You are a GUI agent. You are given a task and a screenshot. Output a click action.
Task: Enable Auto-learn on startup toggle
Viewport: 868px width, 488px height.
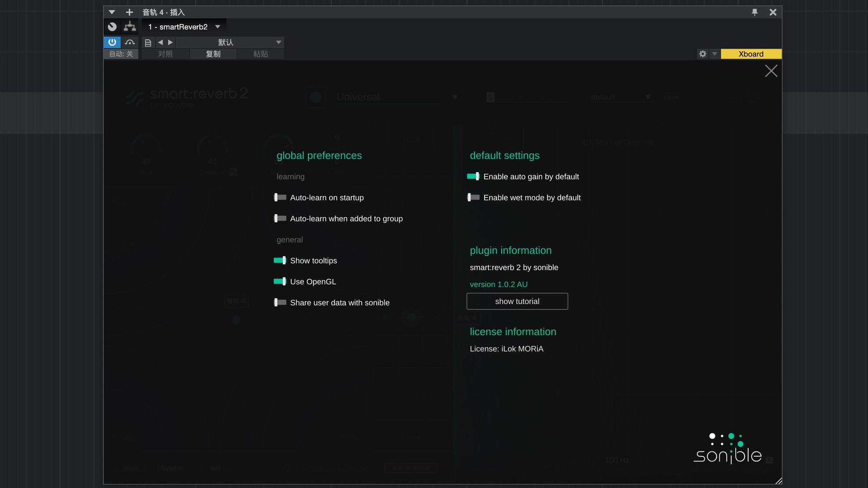pos(280,197)
